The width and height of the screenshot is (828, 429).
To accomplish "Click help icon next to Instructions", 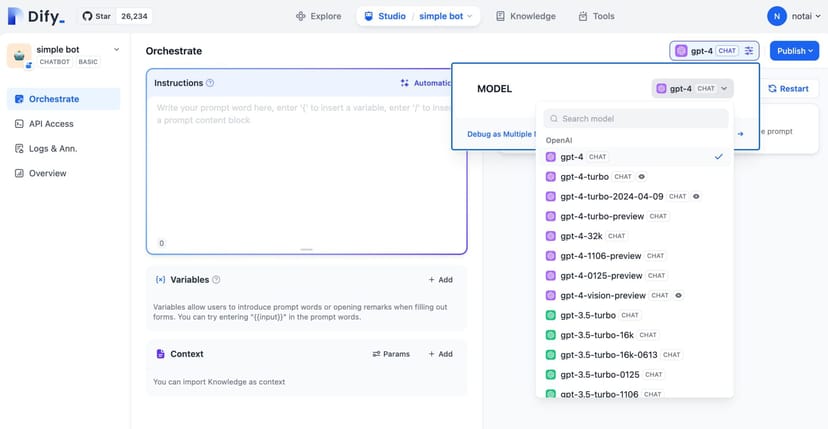I will click(210, 83).
